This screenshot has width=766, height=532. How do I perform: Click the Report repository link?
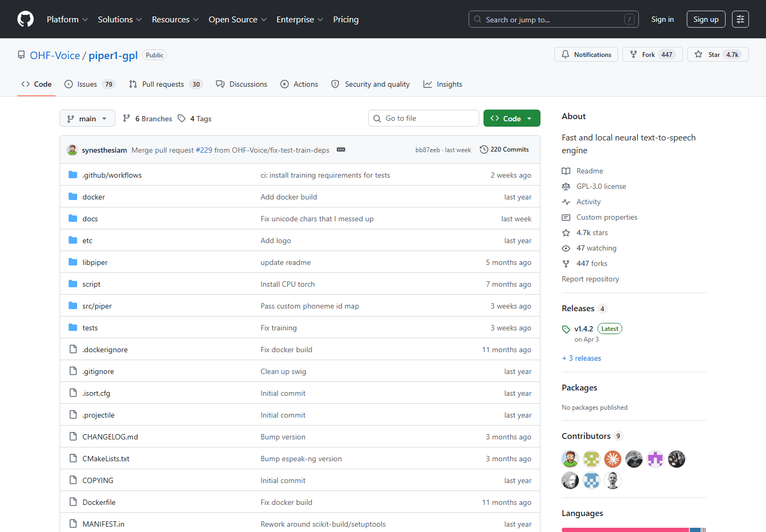(590, 279)
